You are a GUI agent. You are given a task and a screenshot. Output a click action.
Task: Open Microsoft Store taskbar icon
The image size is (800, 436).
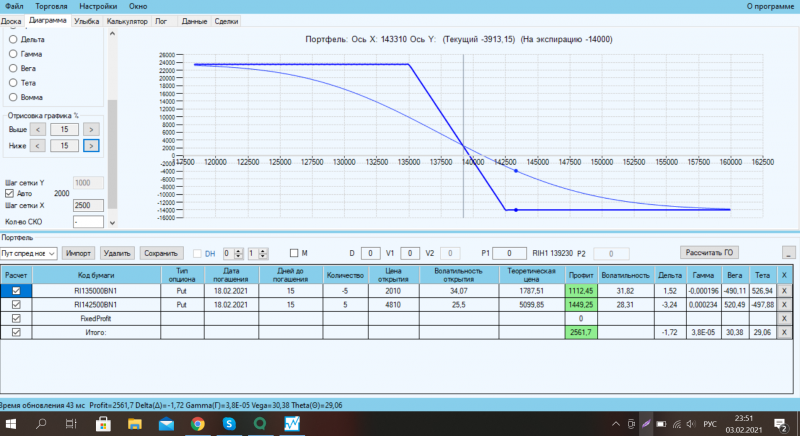point(104,424)
